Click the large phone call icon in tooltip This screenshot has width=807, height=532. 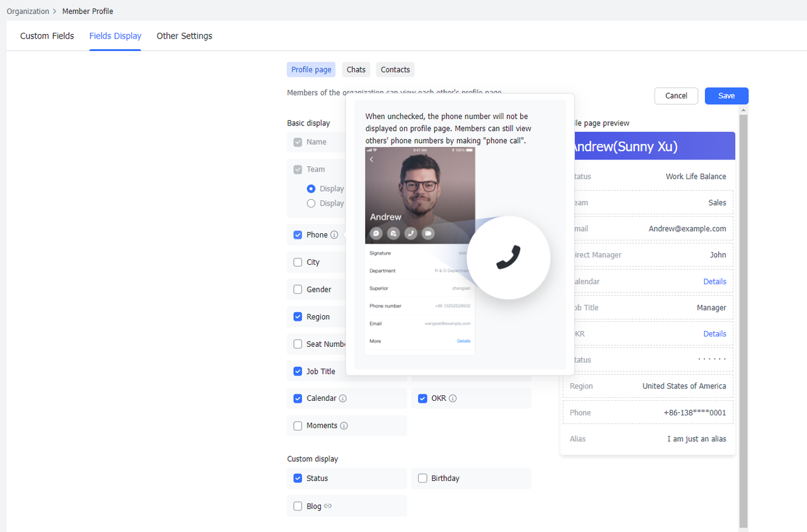508,257
